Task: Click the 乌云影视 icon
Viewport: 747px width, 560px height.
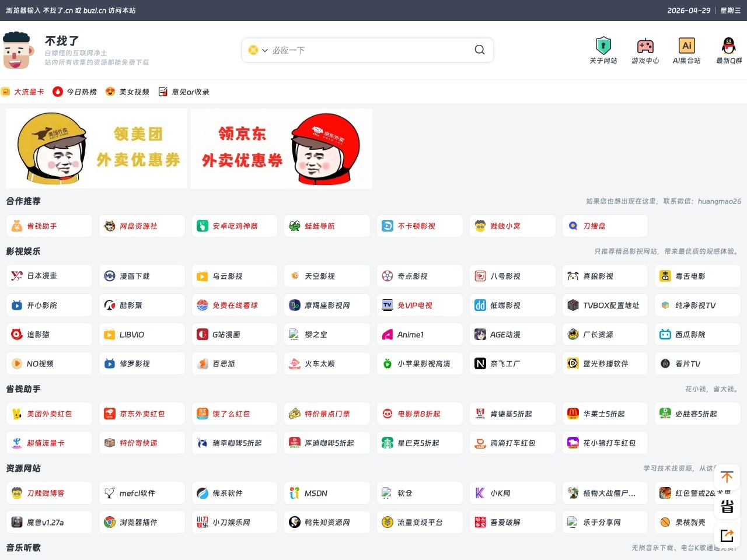Action: (x=203, y=276)
